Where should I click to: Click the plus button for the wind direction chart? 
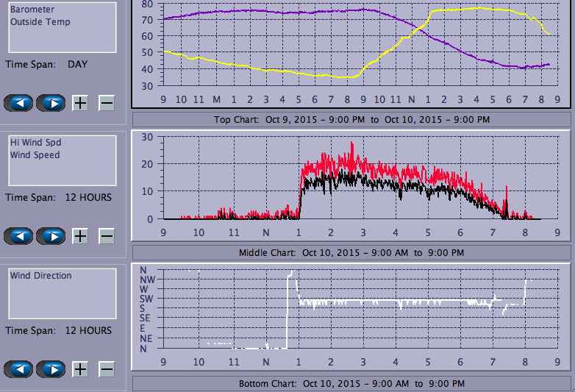(80, 369)
